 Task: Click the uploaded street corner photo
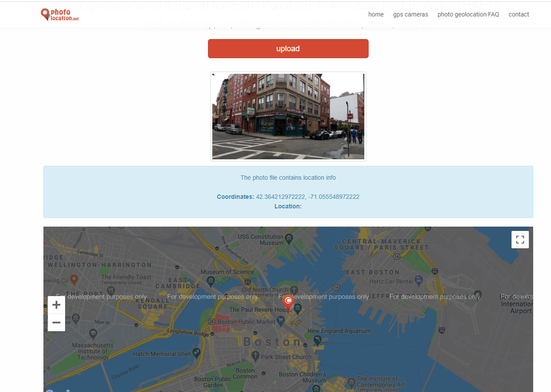(x=288, y=116)
